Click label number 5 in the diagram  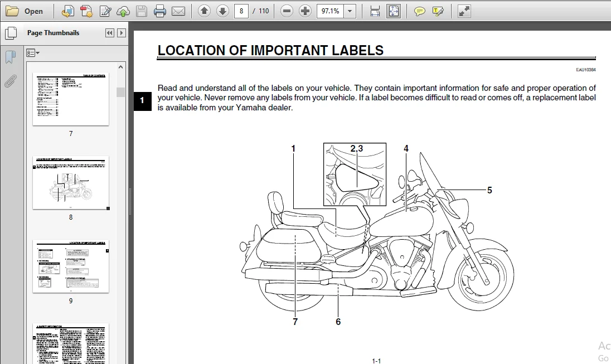click(489, 190)
